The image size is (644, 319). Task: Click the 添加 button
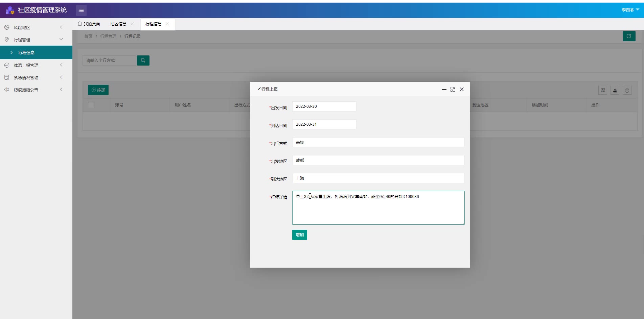pos(98,90)
